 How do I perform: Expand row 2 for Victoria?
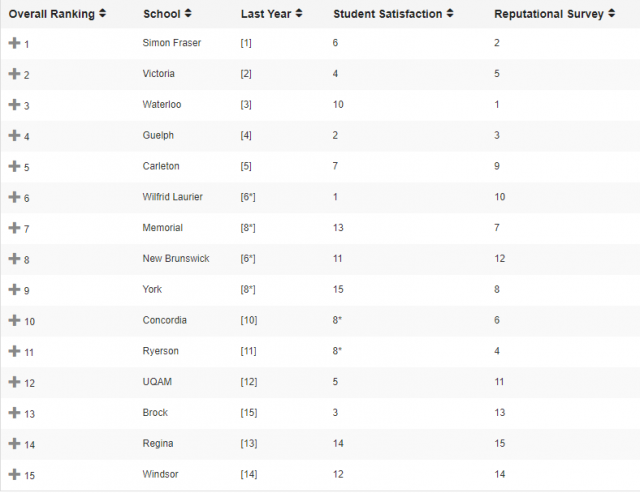coord(14,74)
